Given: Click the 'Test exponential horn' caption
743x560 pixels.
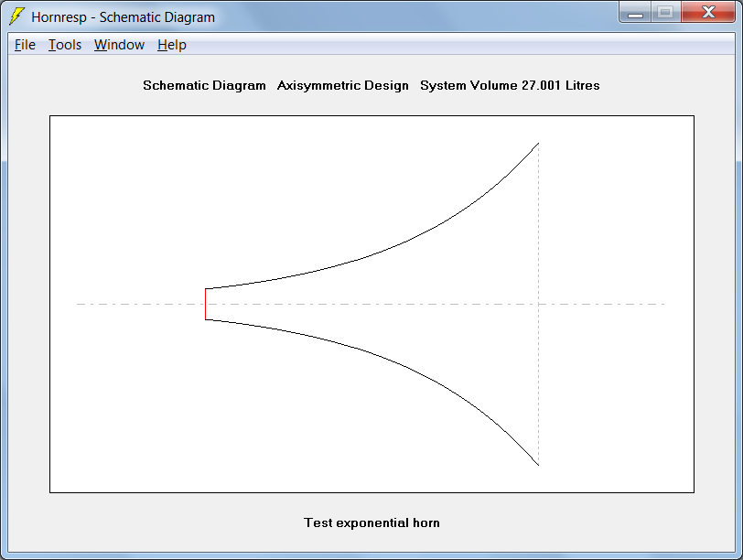Looking at the screenshot, I should pos(372,522).
